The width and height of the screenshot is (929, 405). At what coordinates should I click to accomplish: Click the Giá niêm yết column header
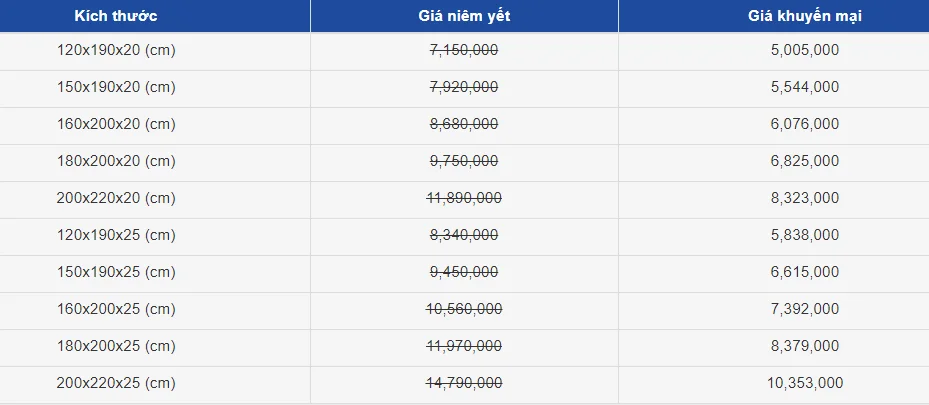[x=464, y=16]
